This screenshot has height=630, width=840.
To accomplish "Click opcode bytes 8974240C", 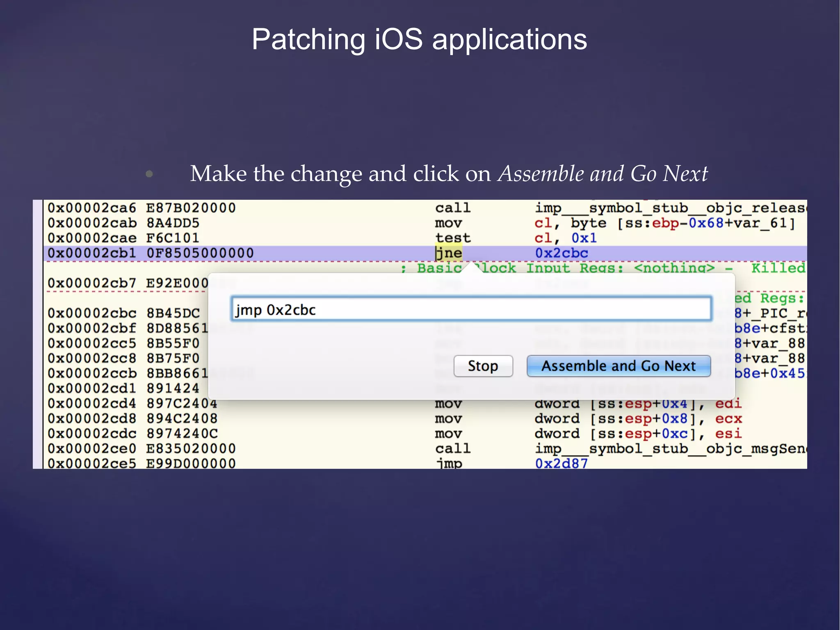I will pos(182,434).
